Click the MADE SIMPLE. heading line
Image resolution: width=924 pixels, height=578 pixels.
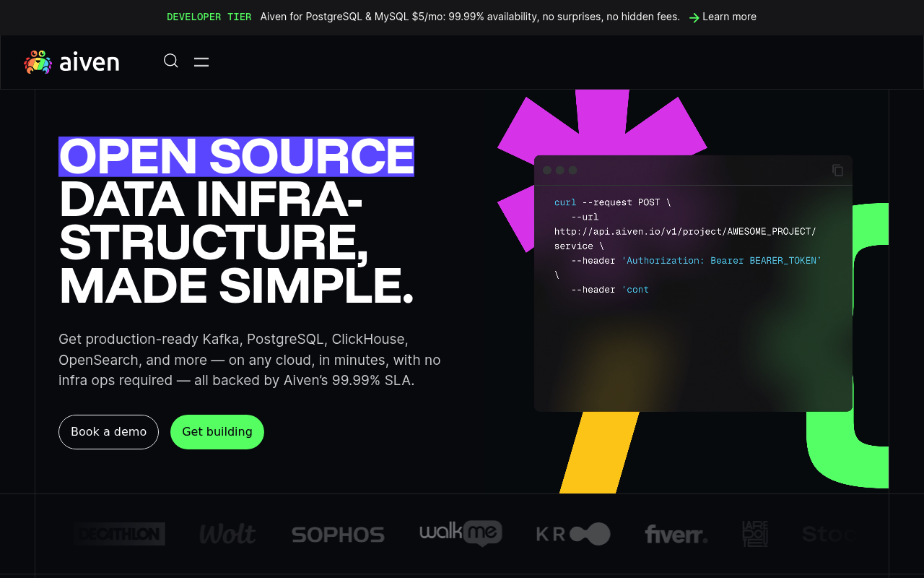click(236, 285)
